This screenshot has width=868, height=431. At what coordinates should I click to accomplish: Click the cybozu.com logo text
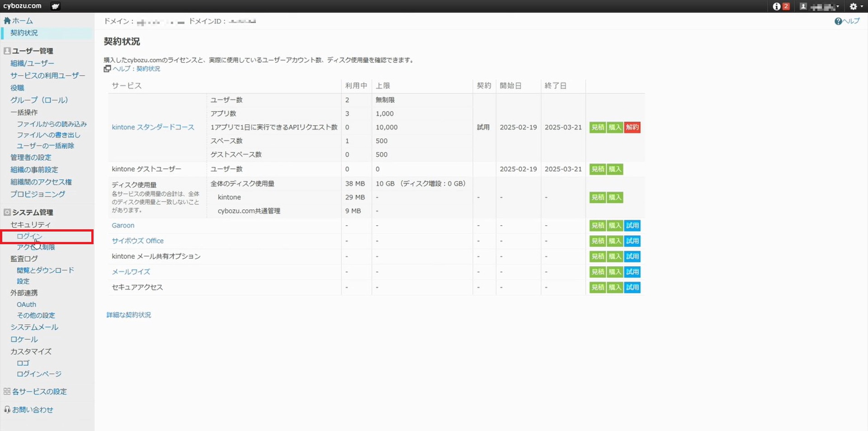coord(22,6)
